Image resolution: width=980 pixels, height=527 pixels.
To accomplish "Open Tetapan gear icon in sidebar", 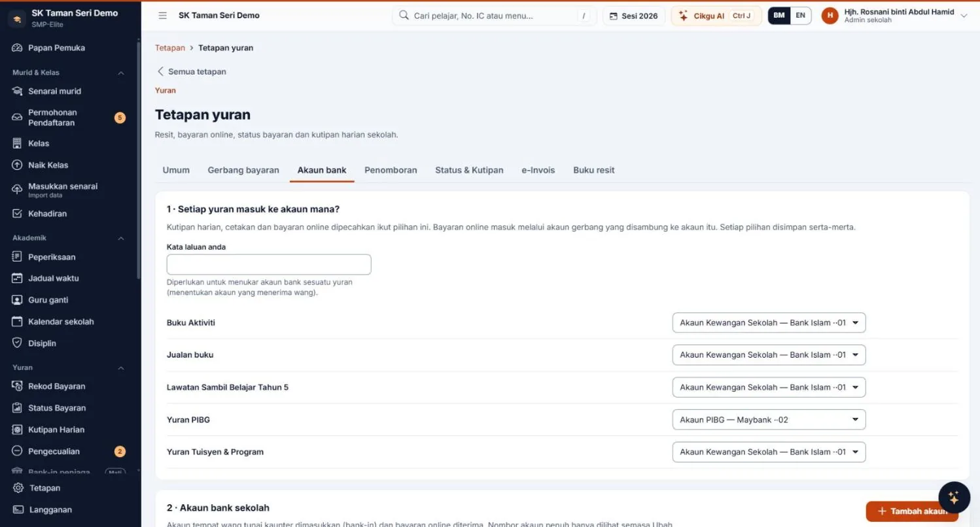I will [18, 488].
